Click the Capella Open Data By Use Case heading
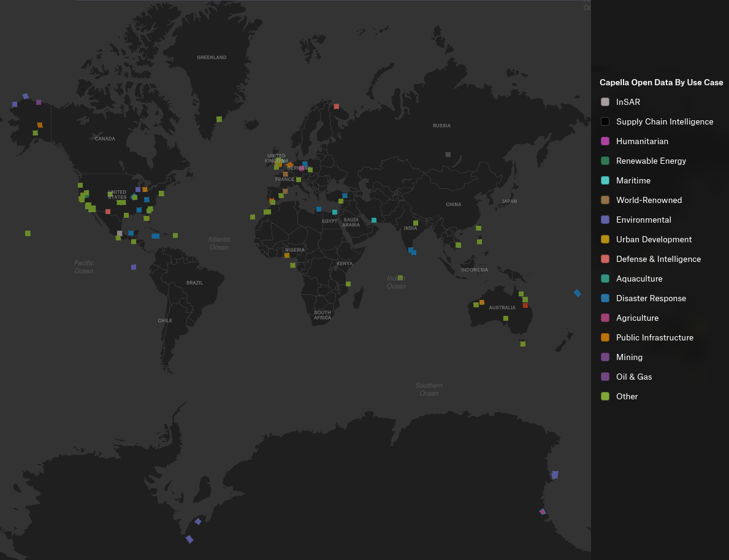Screen dimensions: 729x560 click(x=661, y=82)
